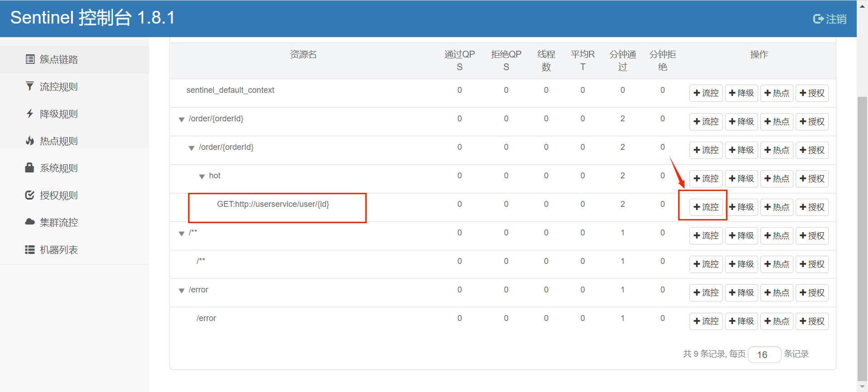Open the 授权规则 sidebar menu
The width and height of the screenshot is (868, 392).
pyautogui.click(x=75, y=195)
